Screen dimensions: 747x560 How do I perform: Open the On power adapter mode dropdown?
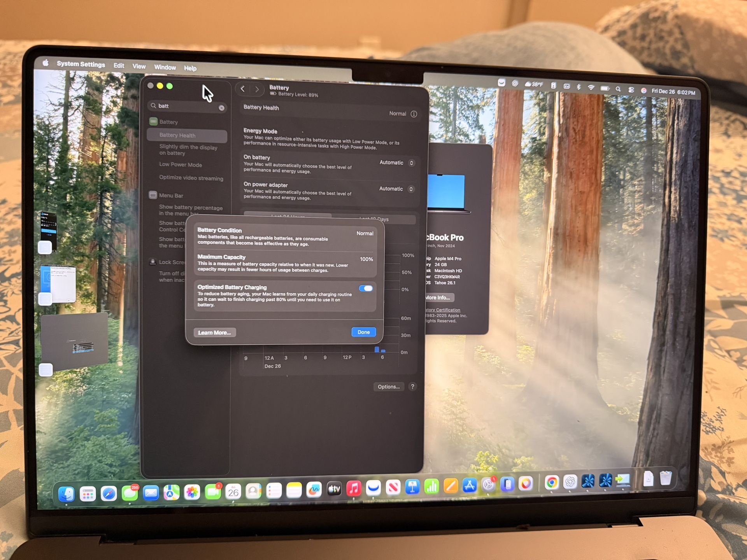[x=396, y=189]
